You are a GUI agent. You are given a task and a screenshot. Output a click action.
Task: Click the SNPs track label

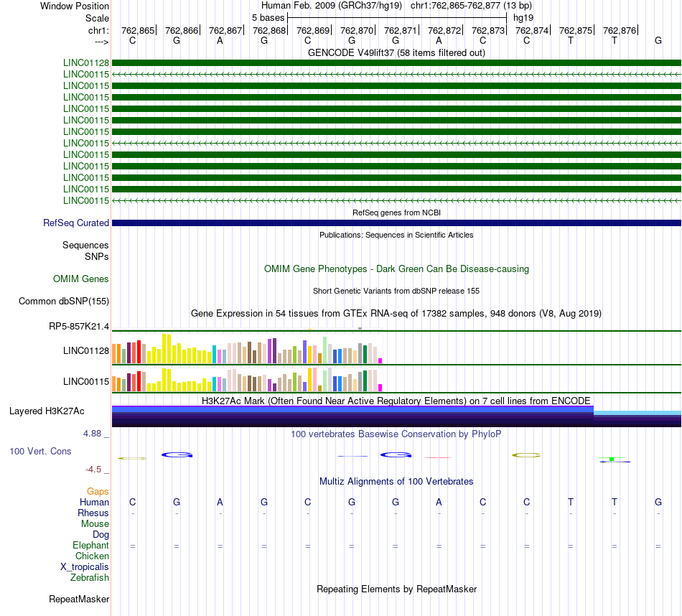tap(97, 257)
